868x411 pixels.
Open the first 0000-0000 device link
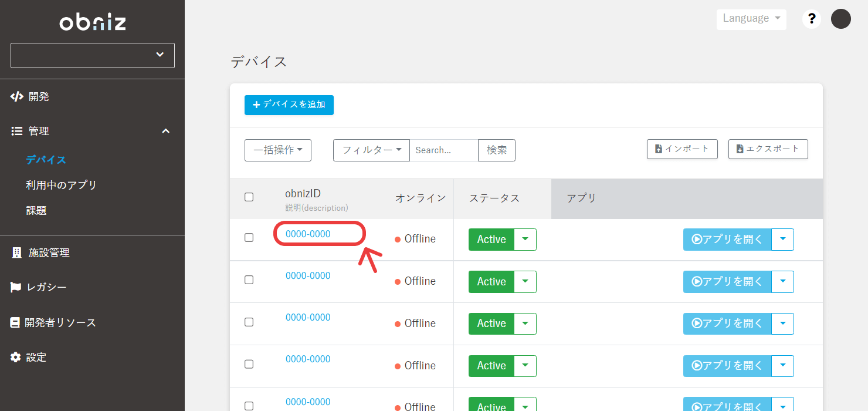308,234
